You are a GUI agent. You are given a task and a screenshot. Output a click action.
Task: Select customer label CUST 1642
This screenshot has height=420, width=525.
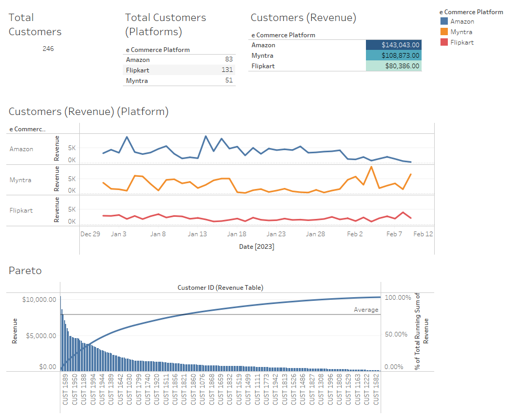tap(120, 389)
